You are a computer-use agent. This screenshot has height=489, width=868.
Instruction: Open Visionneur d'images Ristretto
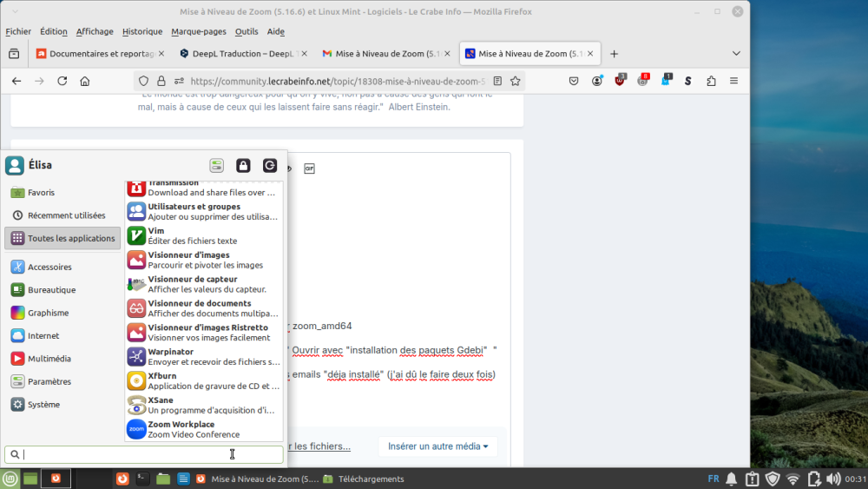pyautogui.click(x=204, y=333)
